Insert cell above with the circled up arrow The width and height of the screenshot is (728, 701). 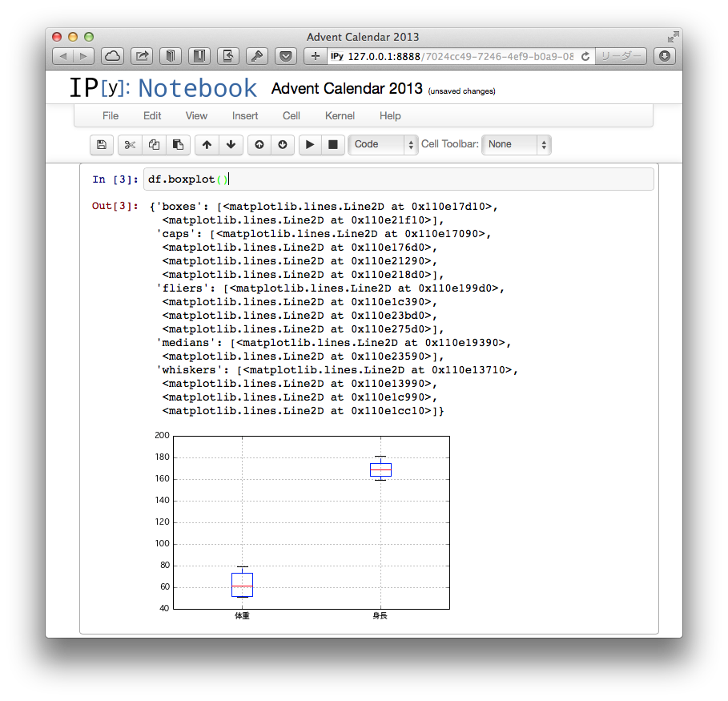pos(259,144)
